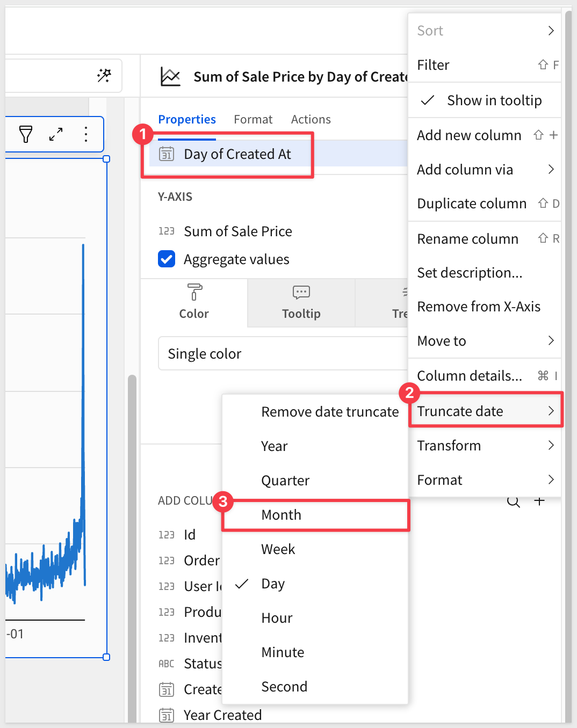The height and width of the screenshot is (728, 577).
Task: Switch to the Format tab
Action: pos(253,119)
